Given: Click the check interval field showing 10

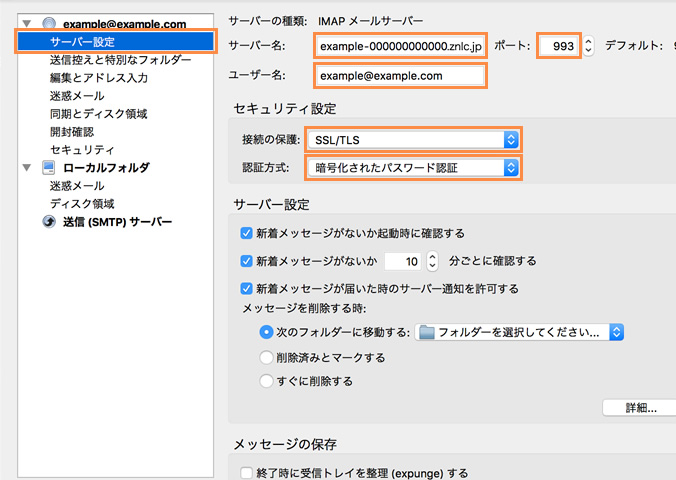Looking at the screenshot, I should point(403,261).
